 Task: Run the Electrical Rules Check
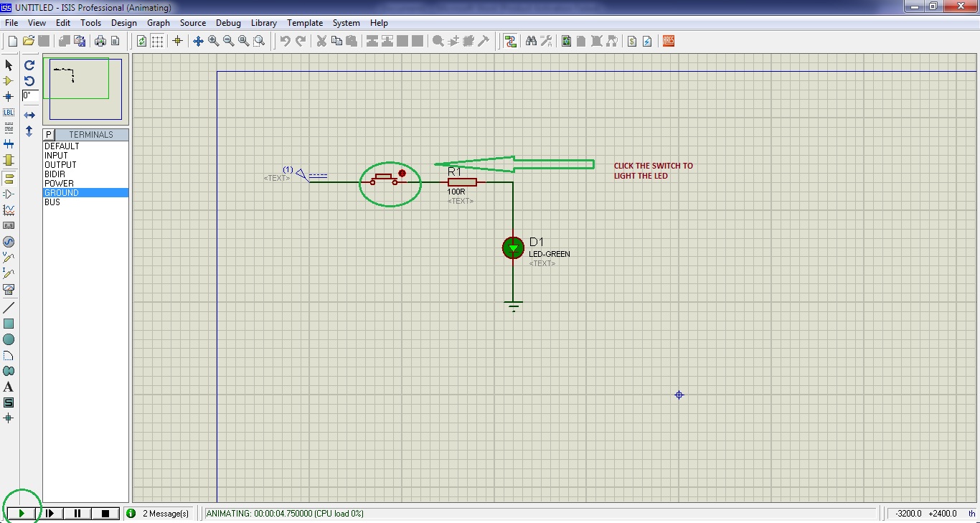645,41
